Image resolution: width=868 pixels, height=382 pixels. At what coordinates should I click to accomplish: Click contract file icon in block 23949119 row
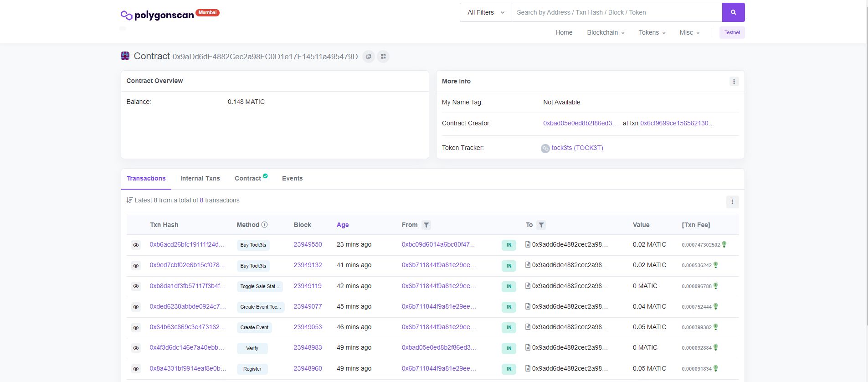[x=528, y=286]
